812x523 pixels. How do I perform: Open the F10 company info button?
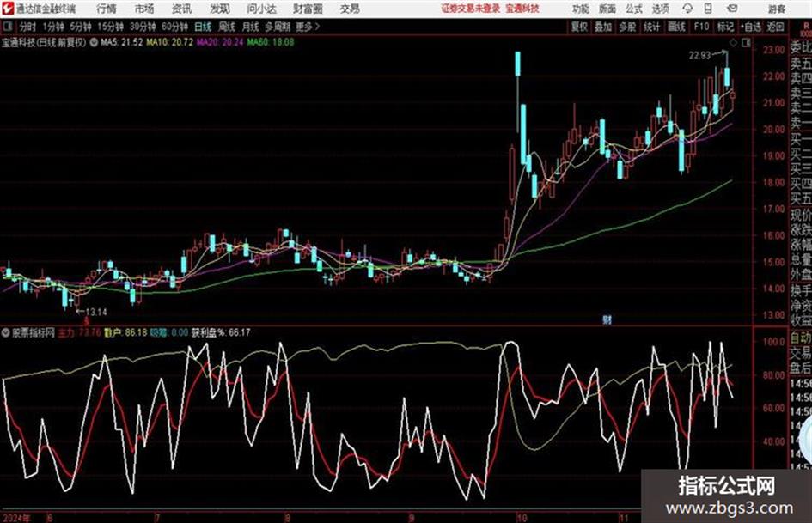click(701, 27)
